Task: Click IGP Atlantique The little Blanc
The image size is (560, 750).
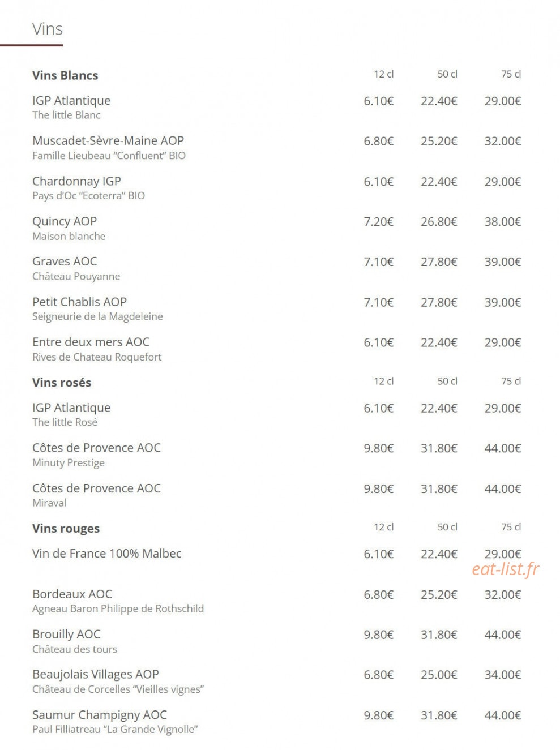Action: [x=71, y=107]
